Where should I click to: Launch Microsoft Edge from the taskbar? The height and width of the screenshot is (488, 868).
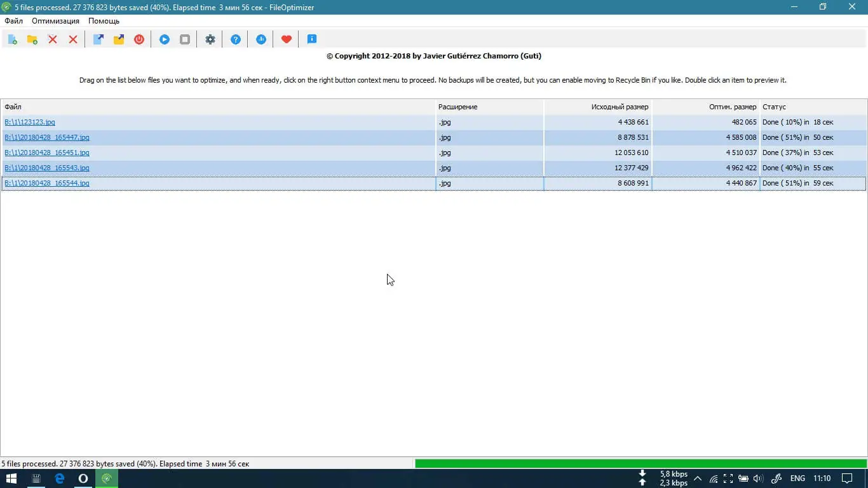[x=60, y=478]
